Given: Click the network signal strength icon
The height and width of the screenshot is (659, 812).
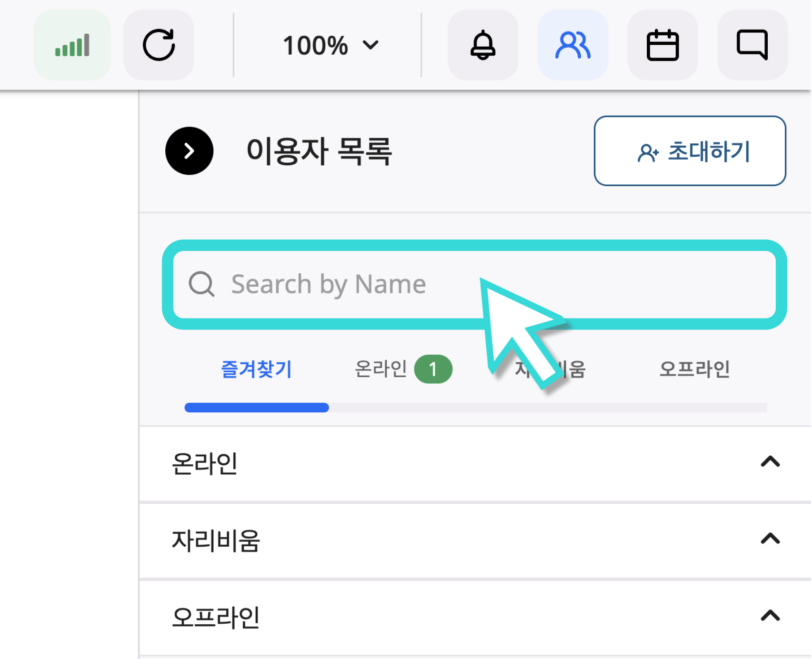Looking at the screenshot, I should [72, 45].
